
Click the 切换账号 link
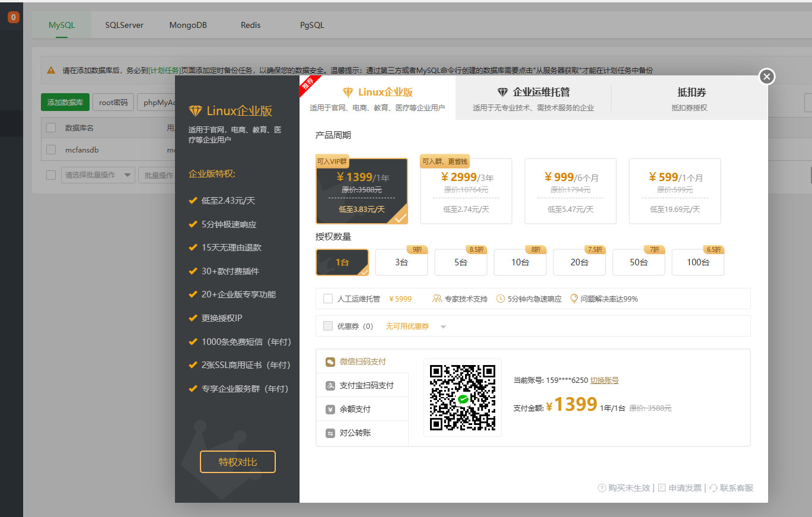click(604, 380)
